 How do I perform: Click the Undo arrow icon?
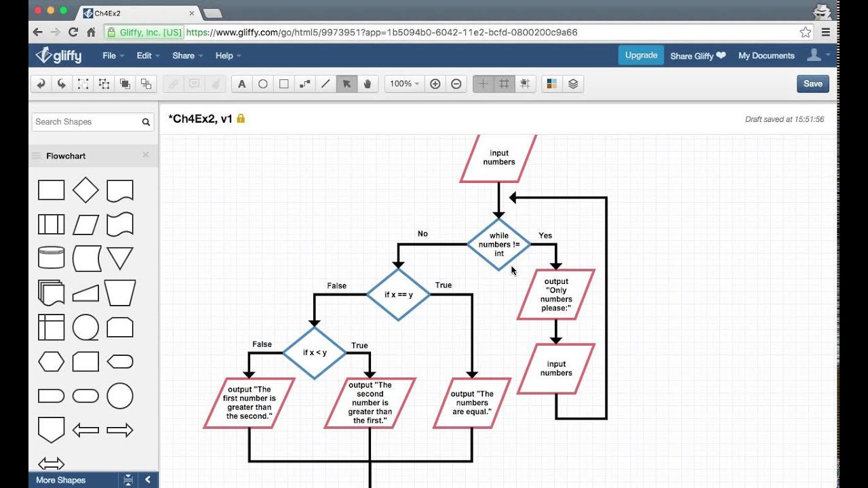(41, 84)
